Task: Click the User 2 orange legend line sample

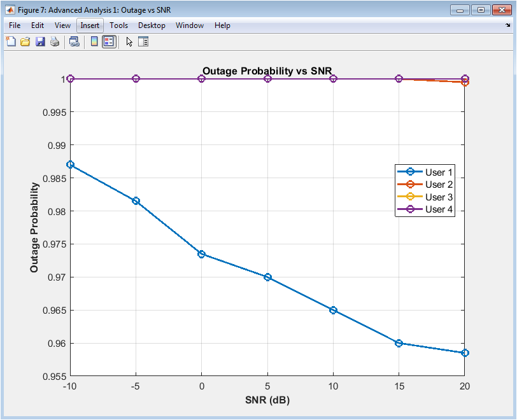Action: pos(410,185)
